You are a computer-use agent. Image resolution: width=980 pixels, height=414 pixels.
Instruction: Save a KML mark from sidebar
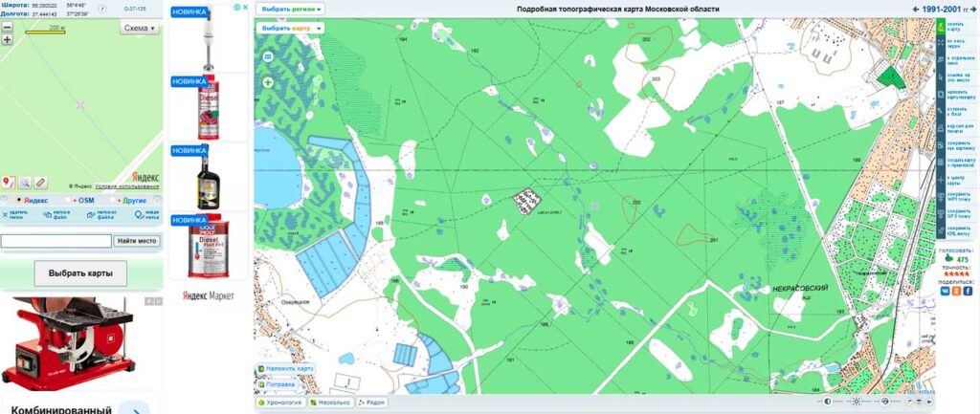[941, 231]
